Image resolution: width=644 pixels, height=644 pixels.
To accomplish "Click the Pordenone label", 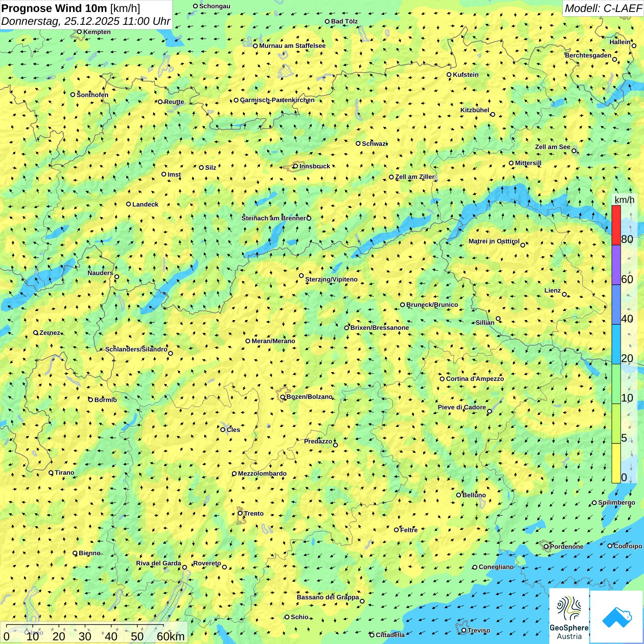I will tap(567, 546).
